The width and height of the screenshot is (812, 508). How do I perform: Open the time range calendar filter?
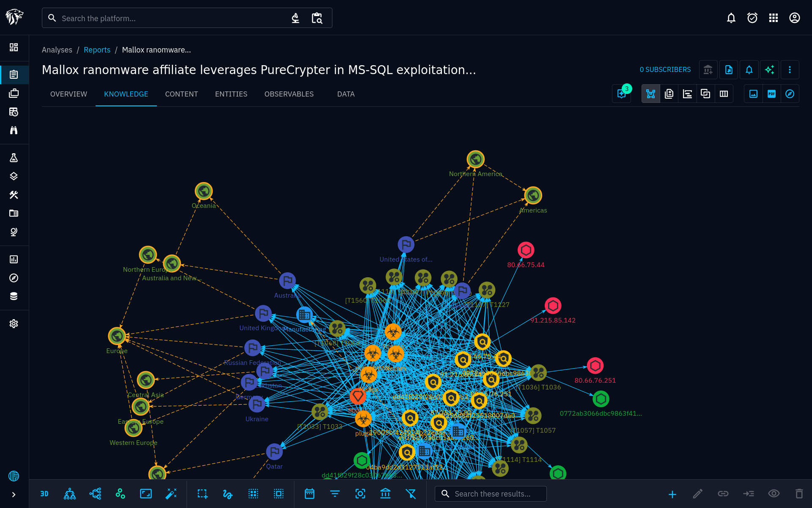(x=310, y=494)
